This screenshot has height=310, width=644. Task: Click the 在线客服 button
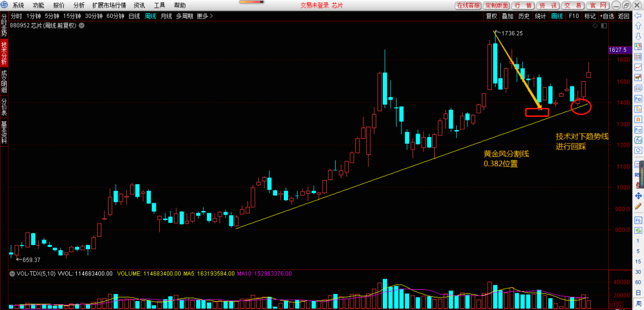[468, 5]
